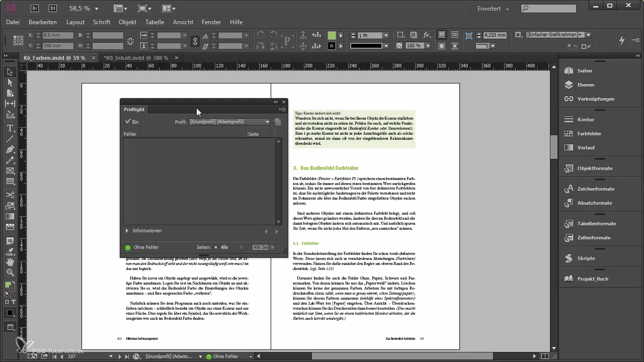Screen dimensions: 644x362
Task: Select the Scissors tool
Action: pos(10,195)
